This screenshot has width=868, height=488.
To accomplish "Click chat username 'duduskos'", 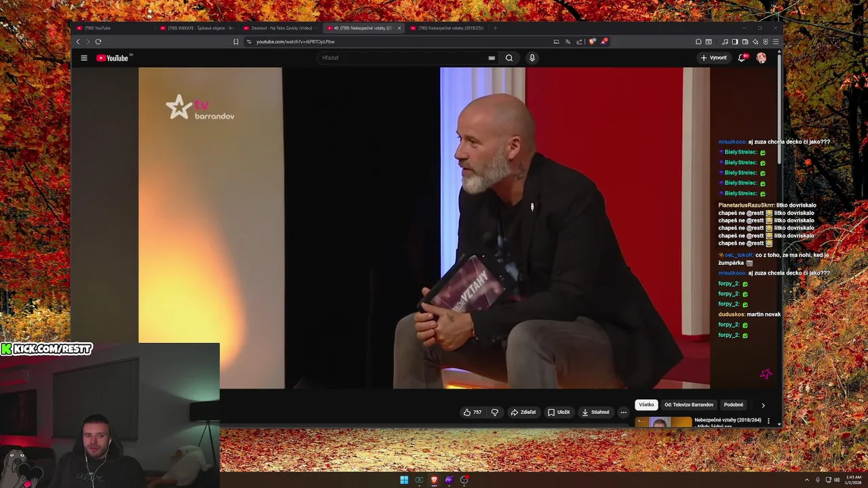I will pos(732,314).
